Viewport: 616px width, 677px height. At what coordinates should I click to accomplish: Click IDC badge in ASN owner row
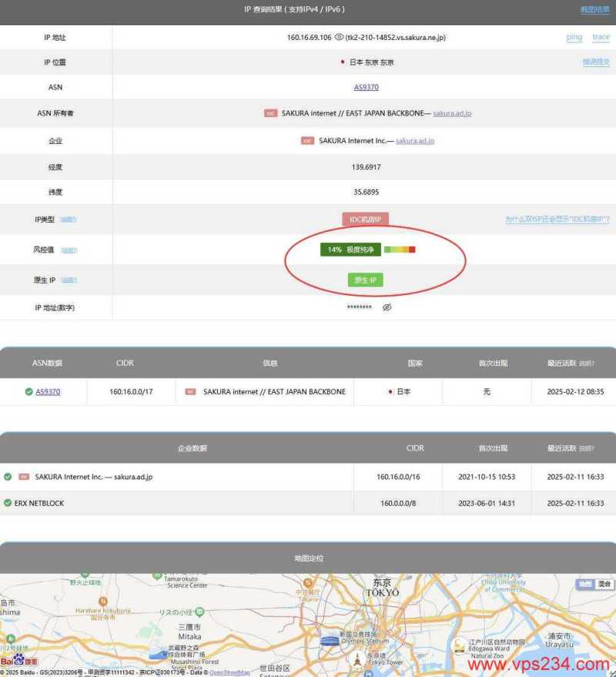[x=270, y=113]
